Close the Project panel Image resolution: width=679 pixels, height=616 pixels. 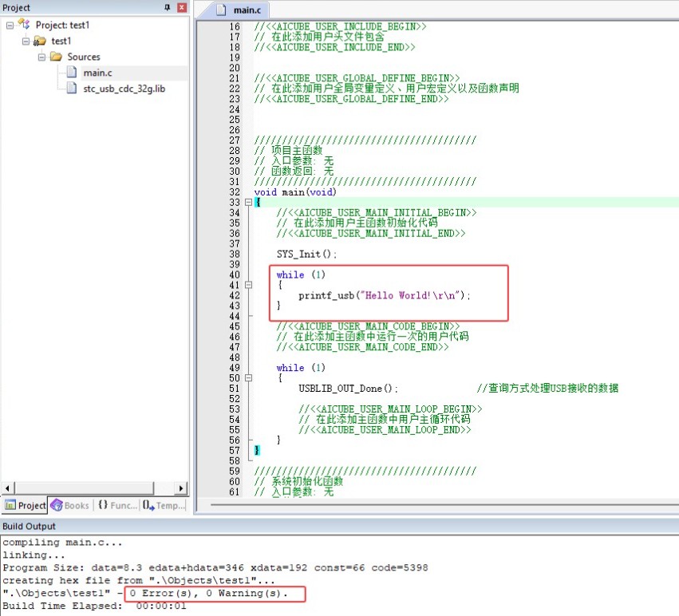pos(182,7)
